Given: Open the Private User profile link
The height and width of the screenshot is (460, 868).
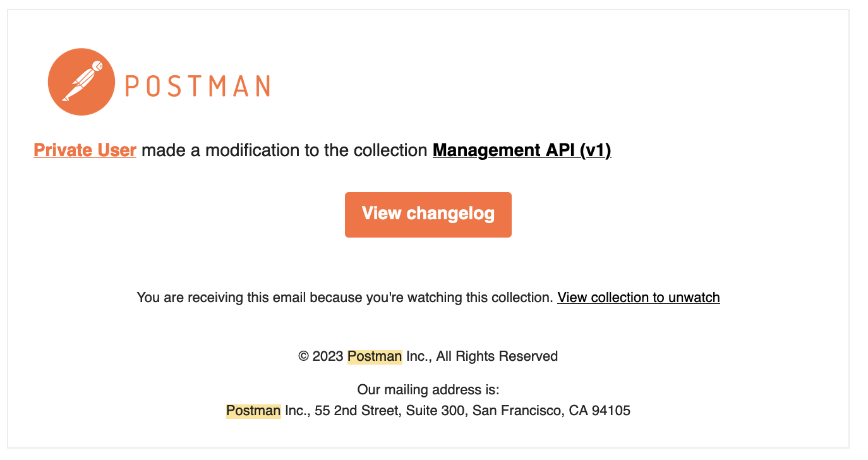Looking at the screenshot, I should (84, 150).
